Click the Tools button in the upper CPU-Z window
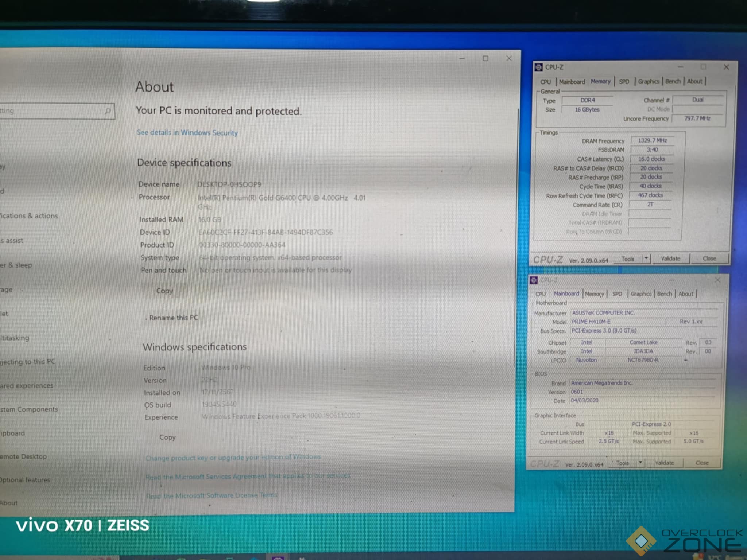This screenshot has height=560, width=747. [628, 258]
